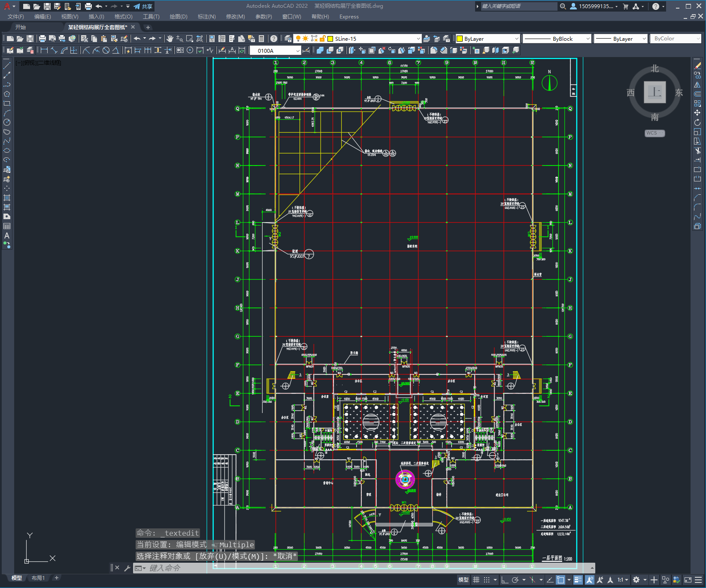Viewport: 706px width, 588px height.
Task: Open the 1:1 annotation scale dropdown
Action: coord(623,580)
